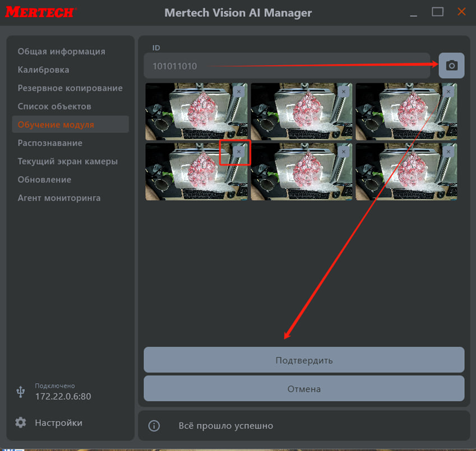Select Список объектов menu item
The width and height of the screenshot is (476, 451).
tap(54, 106)
